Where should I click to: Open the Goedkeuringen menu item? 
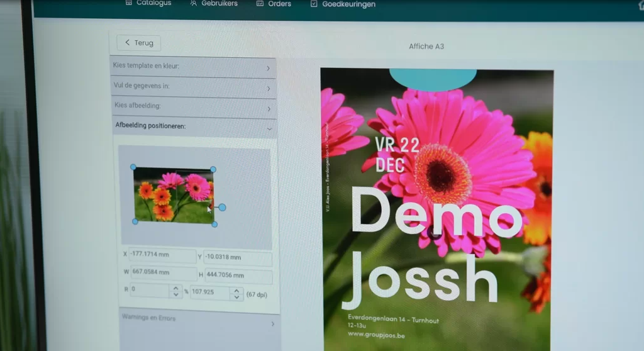pos(343,4)
